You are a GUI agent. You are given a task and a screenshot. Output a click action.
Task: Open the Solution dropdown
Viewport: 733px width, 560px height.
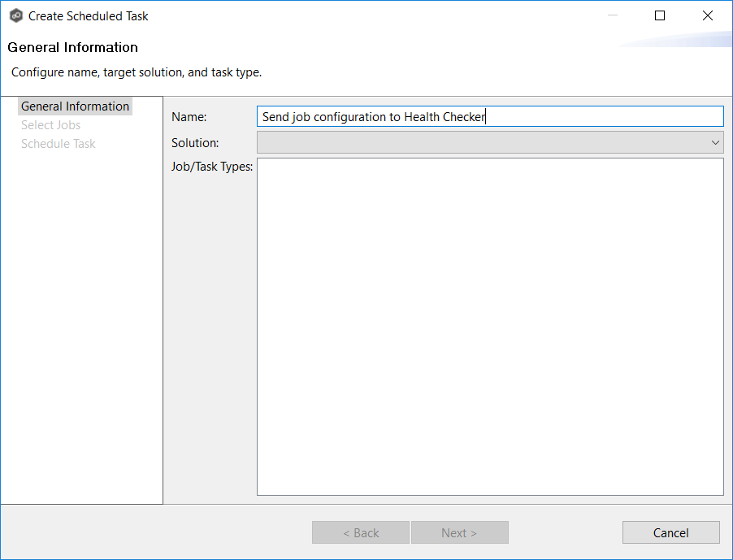pos(488,141)
